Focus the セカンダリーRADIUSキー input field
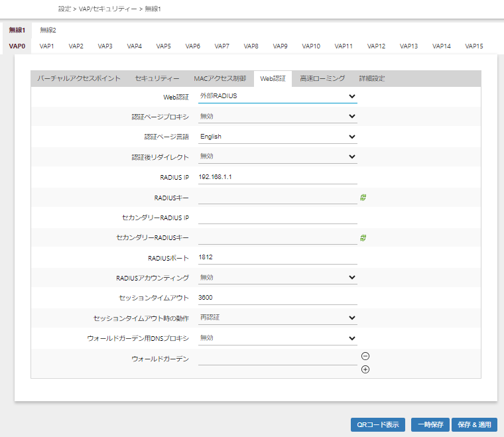 [x=278, y=238]
